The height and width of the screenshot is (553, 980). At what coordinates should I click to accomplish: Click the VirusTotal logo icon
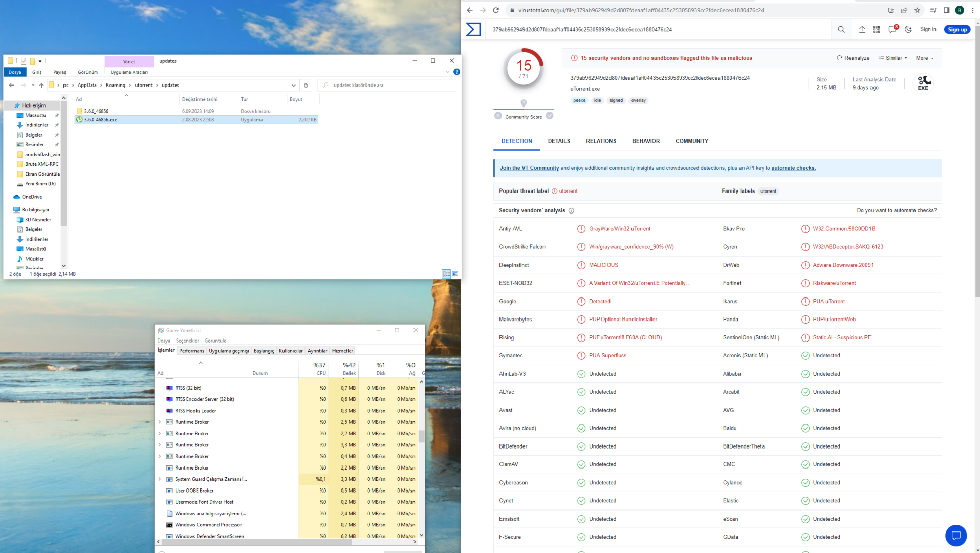[473, 29]
